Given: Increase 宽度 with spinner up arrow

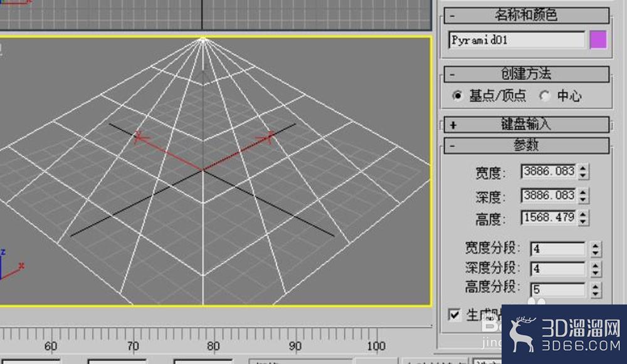Looking at the screenshot, I should coord(583,168).
